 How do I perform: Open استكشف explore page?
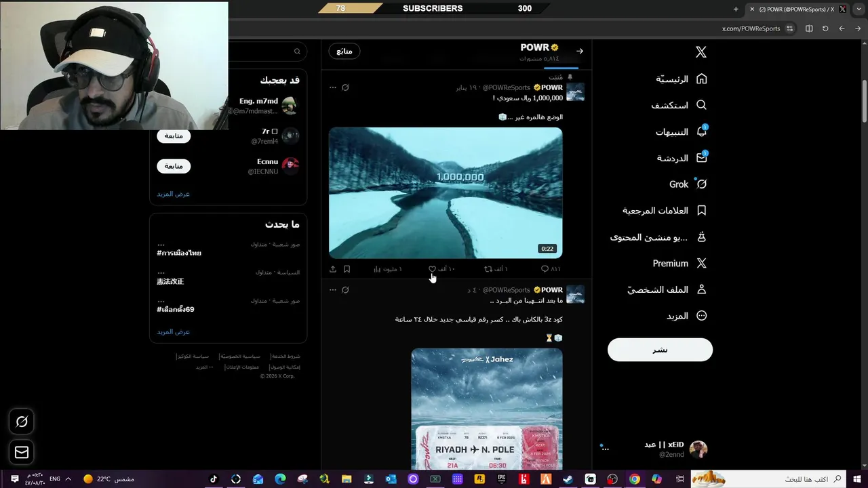[x=679, y=105]
